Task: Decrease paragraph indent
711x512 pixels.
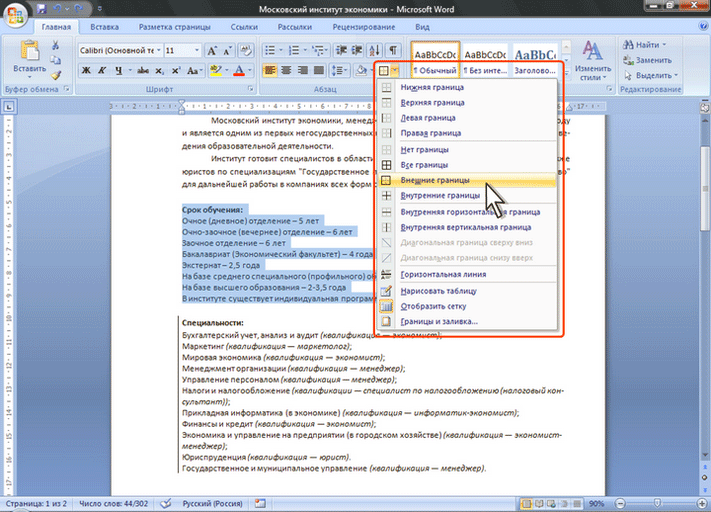Action: 341,50
